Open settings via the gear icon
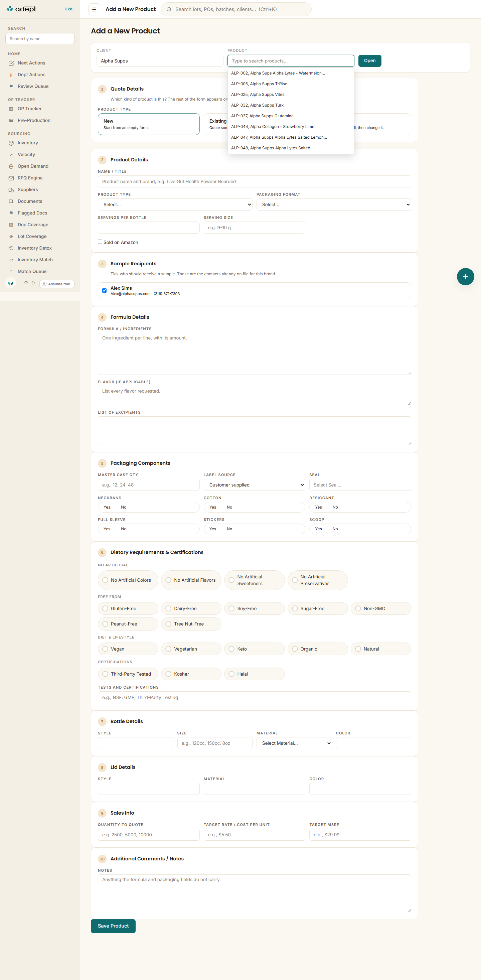Viewport: 481px width, 980px height. (26, 283)
